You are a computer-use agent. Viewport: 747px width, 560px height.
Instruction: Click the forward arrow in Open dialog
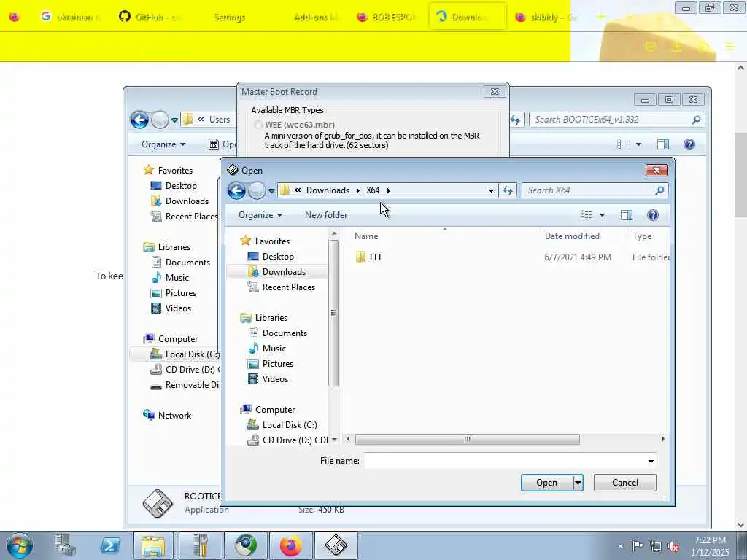point(257,190)
